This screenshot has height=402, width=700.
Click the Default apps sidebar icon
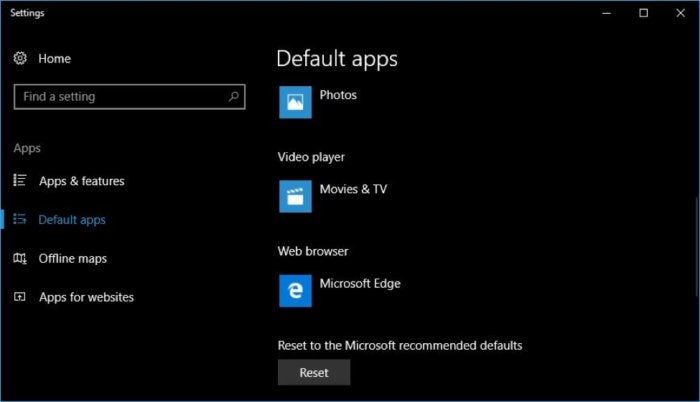coord(20,219)
